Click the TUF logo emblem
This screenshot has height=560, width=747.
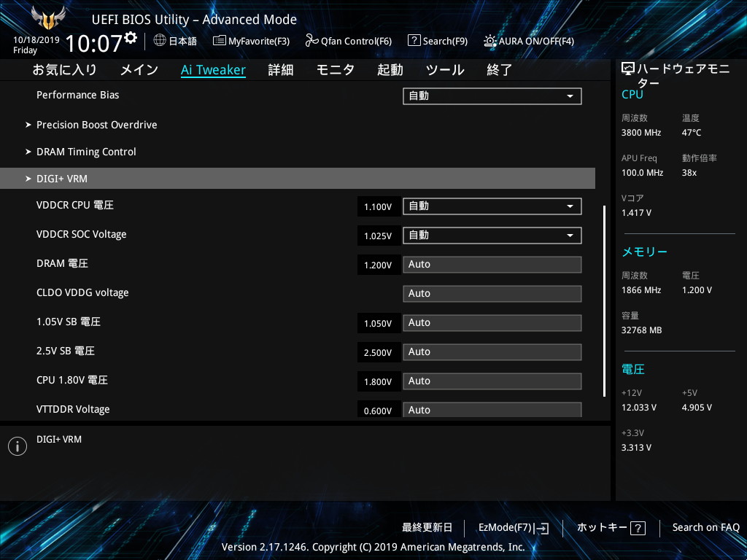[48, 18]
